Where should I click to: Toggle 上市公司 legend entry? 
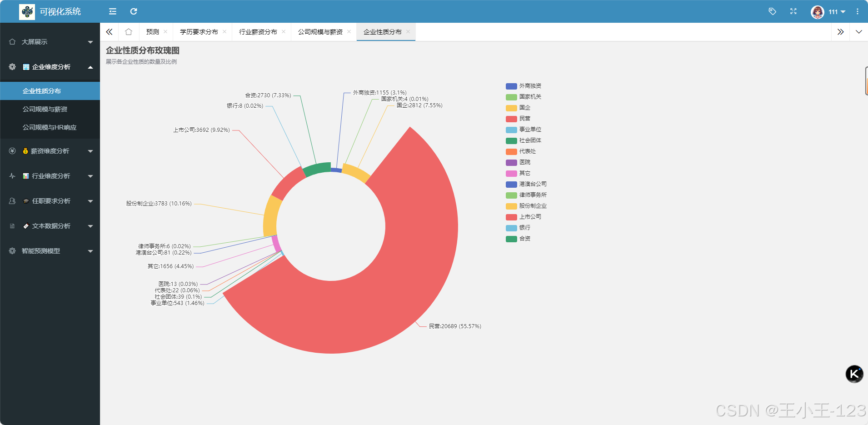(524, 217)
